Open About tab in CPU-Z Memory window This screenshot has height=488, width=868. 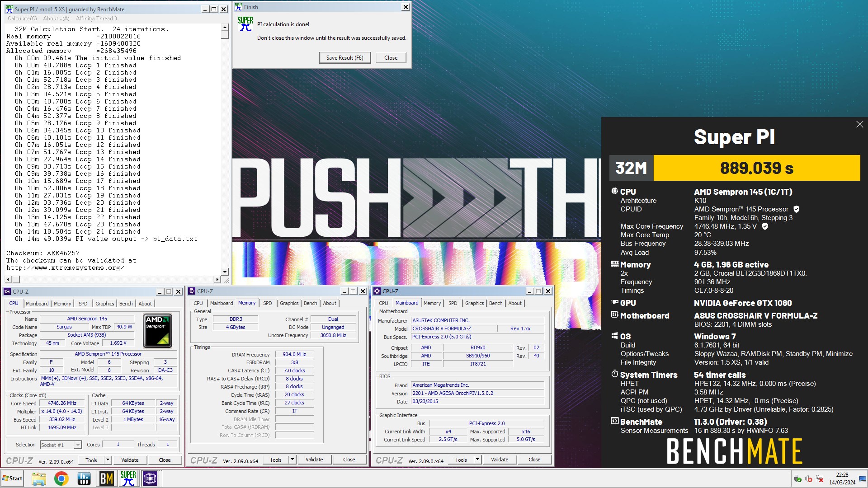[330, 303]
